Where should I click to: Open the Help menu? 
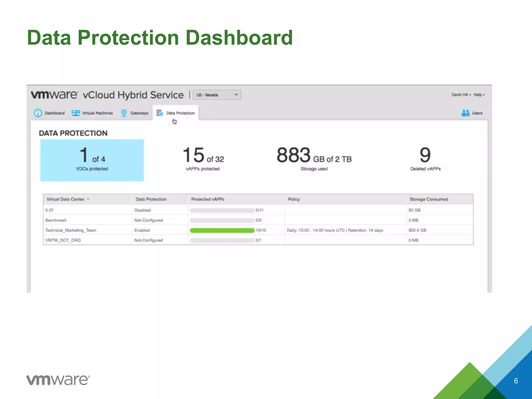[x=479, y=95]
